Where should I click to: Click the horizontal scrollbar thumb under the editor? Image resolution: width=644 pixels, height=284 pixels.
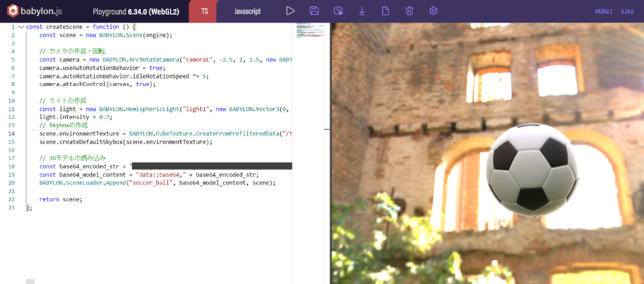pyautogui.click(x=30, y=281)
